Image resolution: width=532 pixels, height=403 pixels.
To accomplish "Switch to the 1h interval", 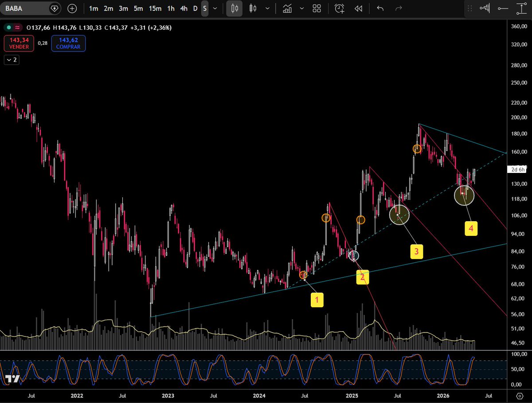I will point(171,8).
